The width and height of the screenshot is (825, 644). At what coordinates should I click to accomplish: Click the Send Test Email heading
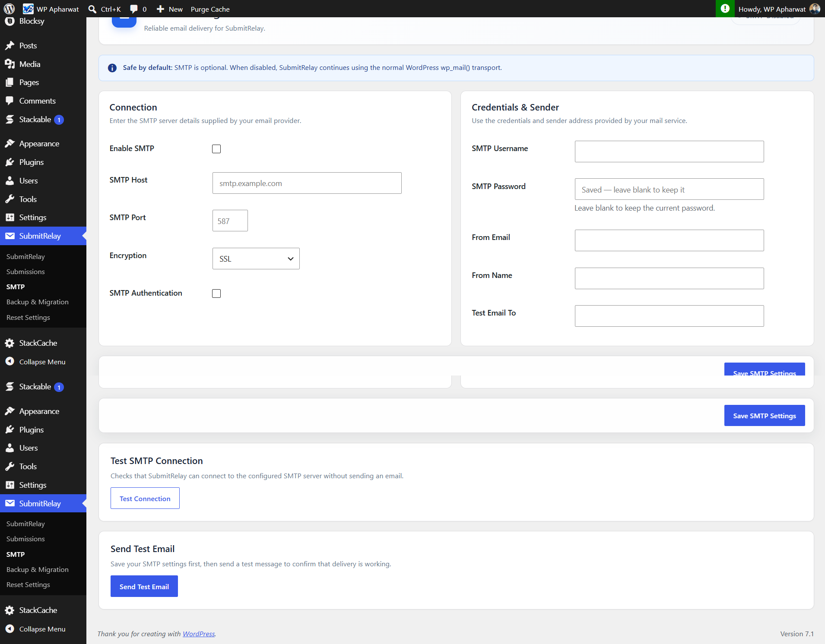click(x=143, y=549)
